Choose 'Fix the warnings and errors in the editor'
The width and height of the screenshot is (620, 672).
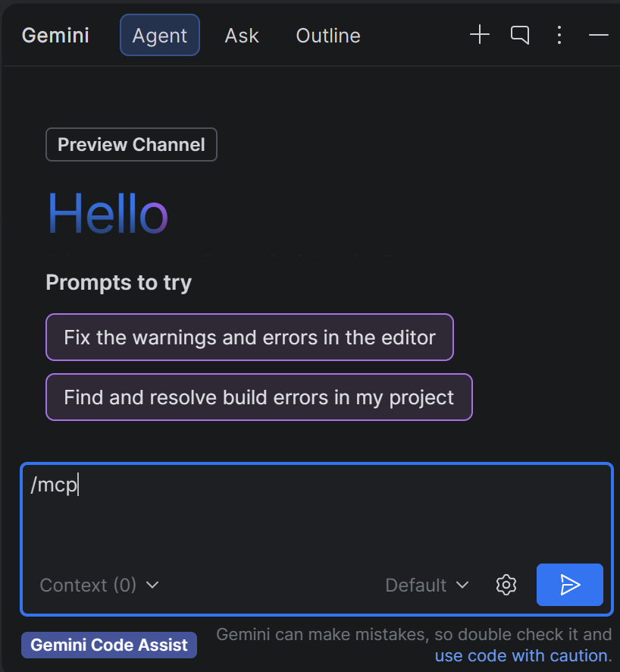(x=249, y=338)
